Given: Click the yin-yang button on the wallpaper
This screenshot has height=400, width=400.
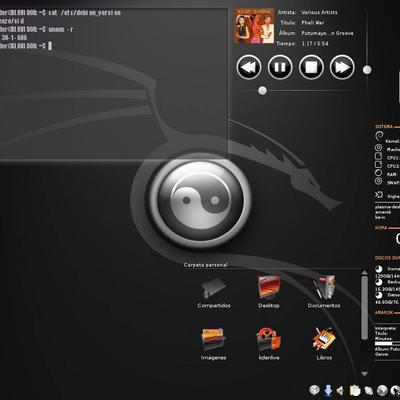Looking at the screenshot, I should pyautogui.click(x=200, y=201).
